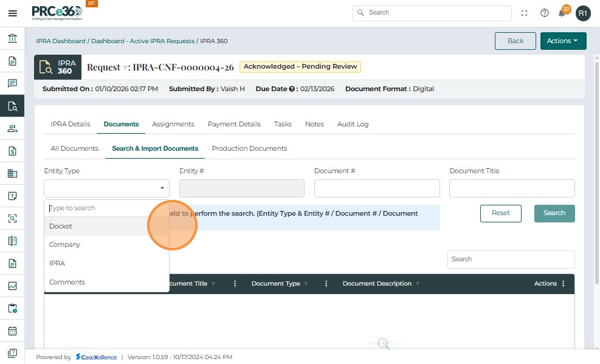Image resolution: width=600 pixels, height=364 pixels.
Task: Go to Dashboard - Active IPRA Requests breadcrumb
Action: [143, 41]
